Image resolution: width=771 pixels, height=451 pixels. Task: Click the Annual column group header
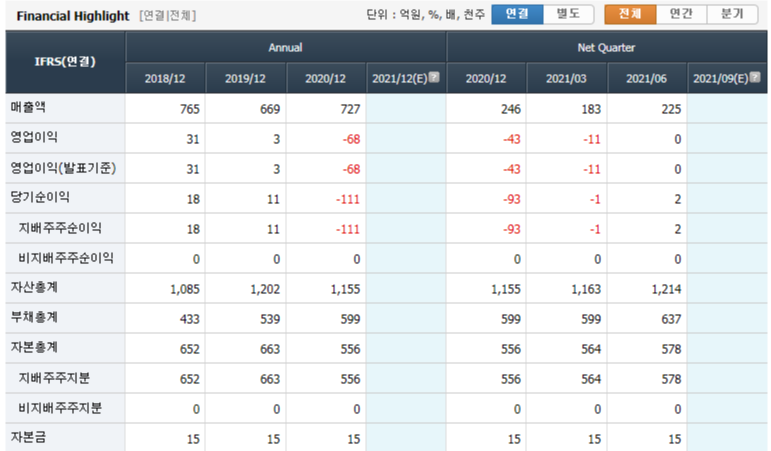(x=286, y=47)
